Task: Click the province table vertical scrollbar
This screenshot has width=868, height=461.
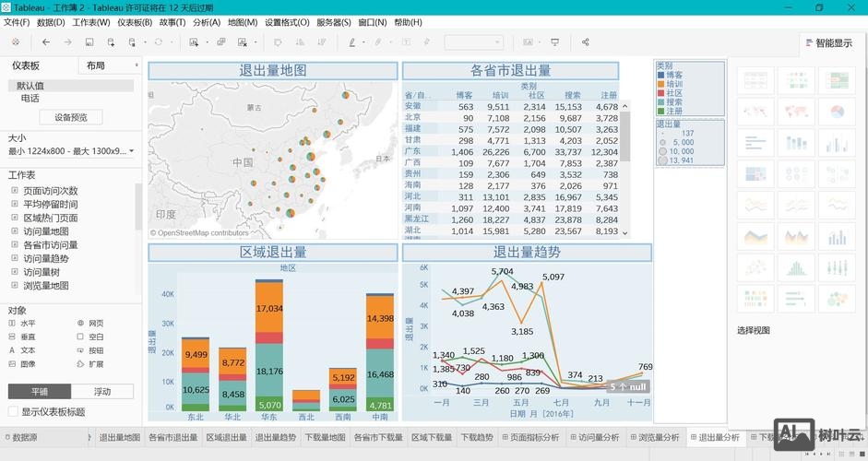Action: coord(625,136)
